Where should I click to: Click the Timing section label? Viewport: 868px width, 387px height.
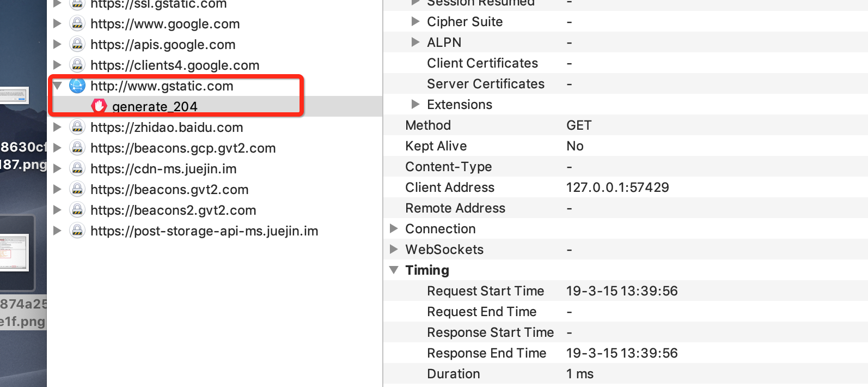pyautogui.click(x=427, y=270)
